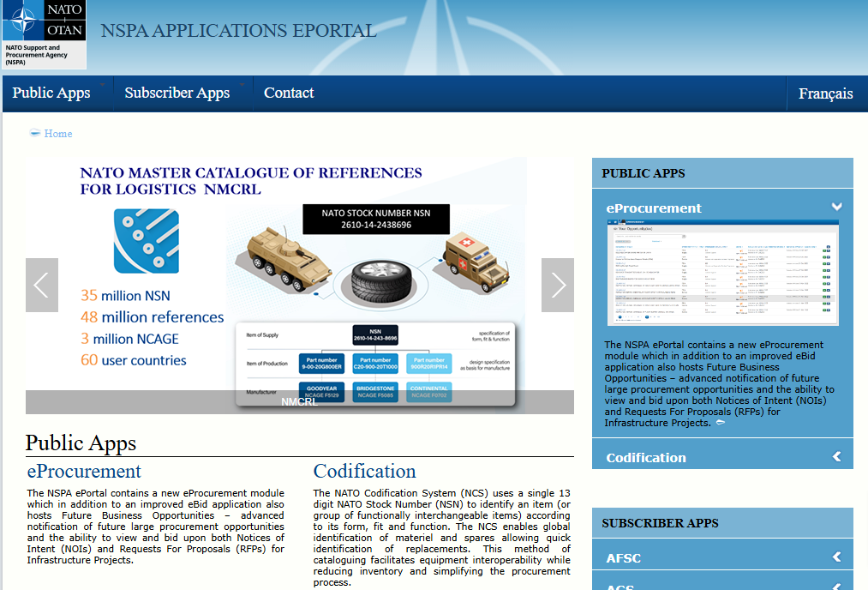Click the NATO OTAN NSPA logo

click(x=45, y=34)
